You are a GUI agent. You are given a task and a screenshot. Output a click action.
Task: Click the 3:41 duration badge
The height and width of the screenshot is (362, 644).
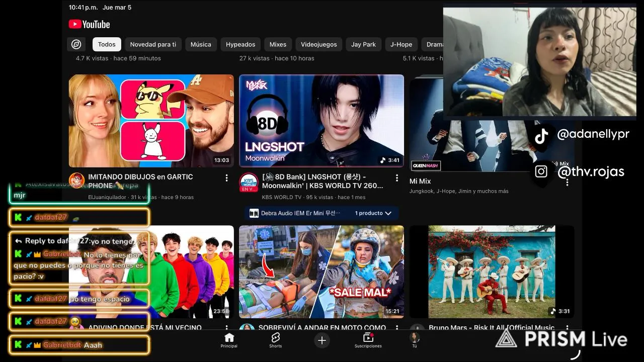pyautogui.click(x=390, y=160)
